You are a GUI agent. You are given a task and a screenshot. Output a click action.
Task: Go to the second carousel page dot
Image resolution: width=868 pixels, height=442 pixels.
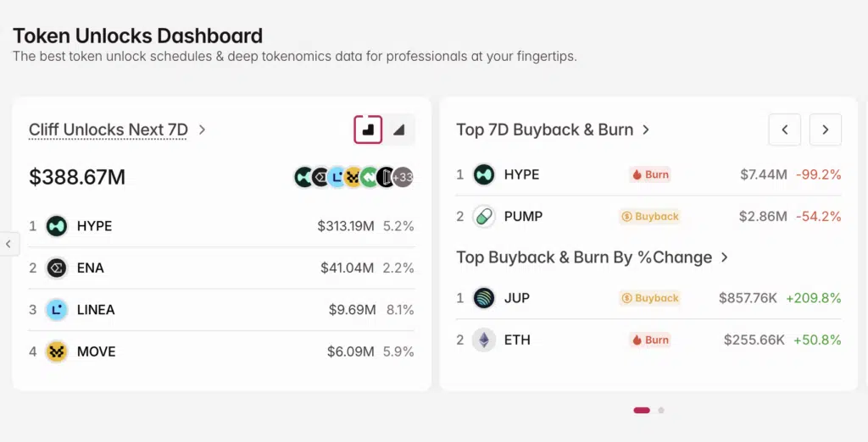point(661,411)
